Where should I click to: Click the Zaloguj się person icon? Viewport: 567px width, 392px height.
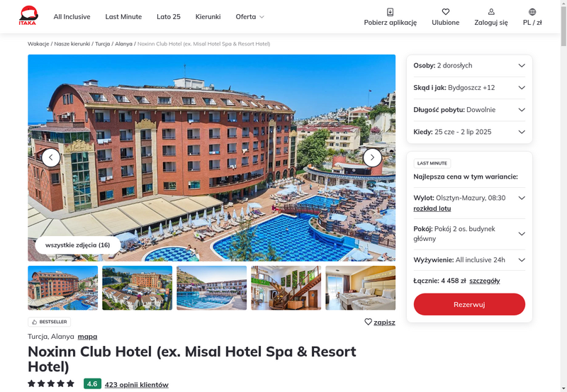point(491,12)
